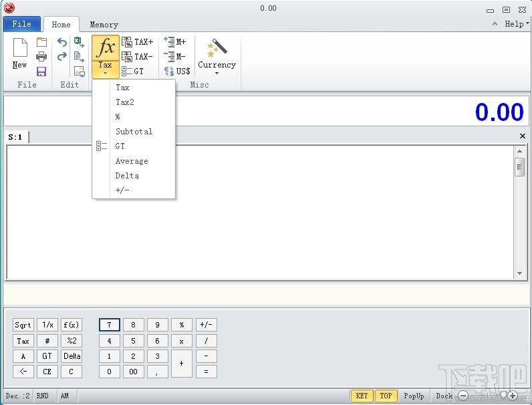Click Dec.:2 decimals setting in status bar
The width and height of the screenshot is (532, 405).
click(17, 396)
